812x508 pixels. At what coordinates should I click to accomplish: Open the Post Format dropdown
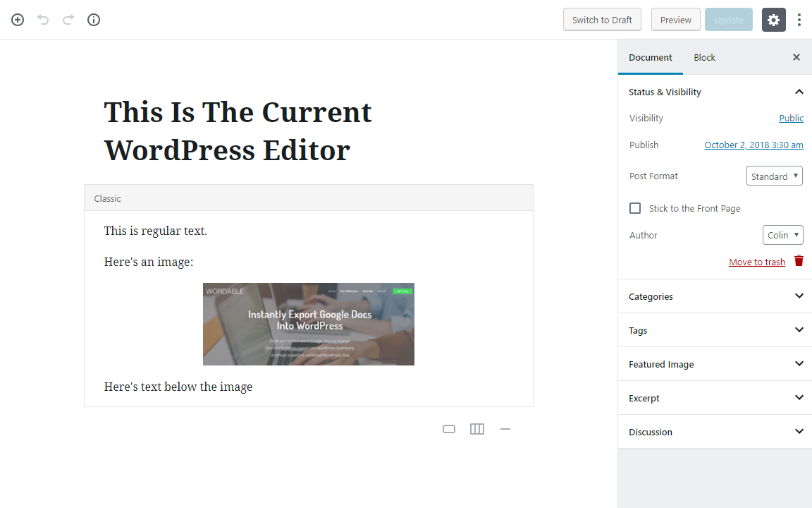[x=774, y=176]
